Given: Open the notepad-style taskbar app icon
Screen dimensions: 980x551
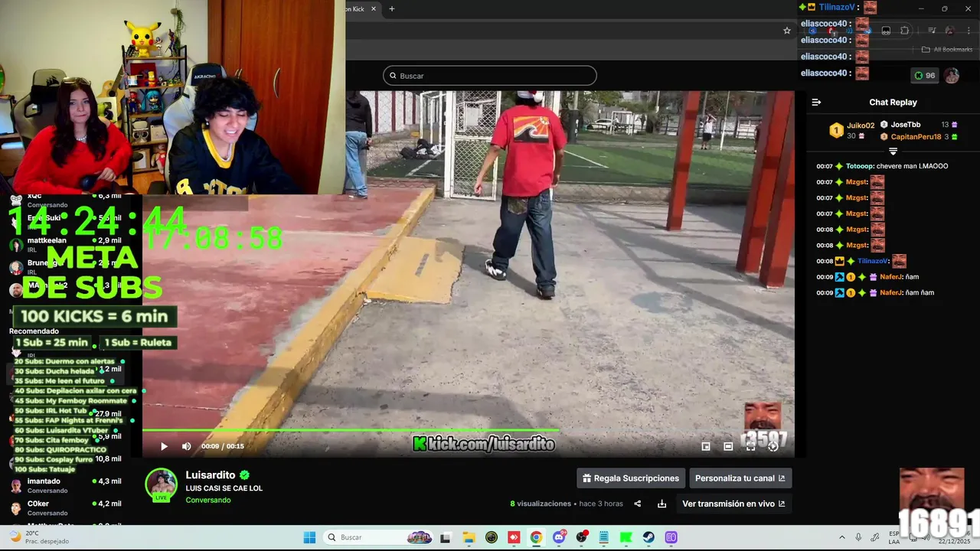Looking at the screenshot, I should (603, 537).
